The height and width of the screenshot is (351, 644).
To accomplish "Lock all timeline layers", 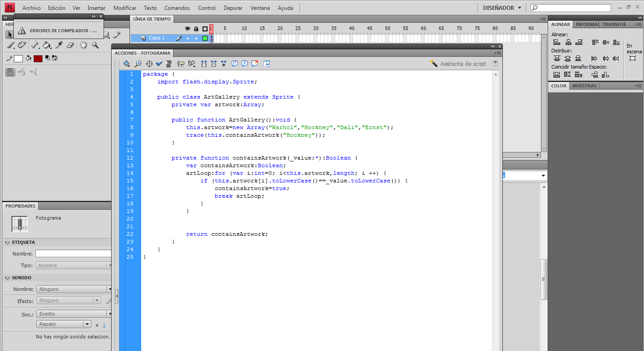I will pos(196,28).
